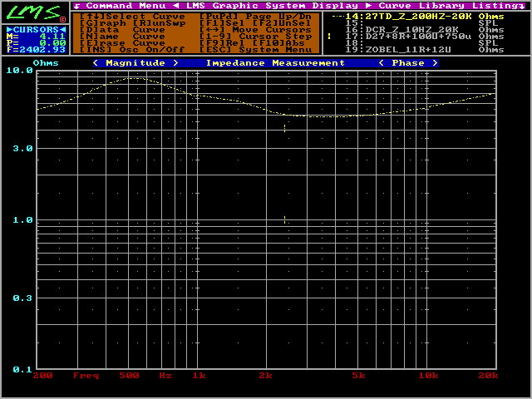Click the upper yellow cursor marker
The image size is (532, 399).
click(284, 128)
